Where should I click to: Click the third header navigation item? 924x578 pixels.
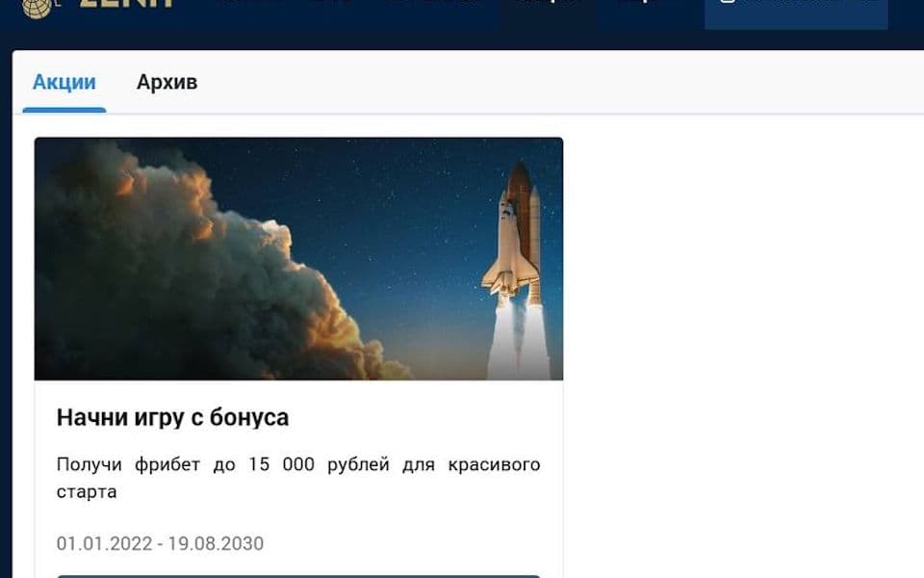point(435,5)
